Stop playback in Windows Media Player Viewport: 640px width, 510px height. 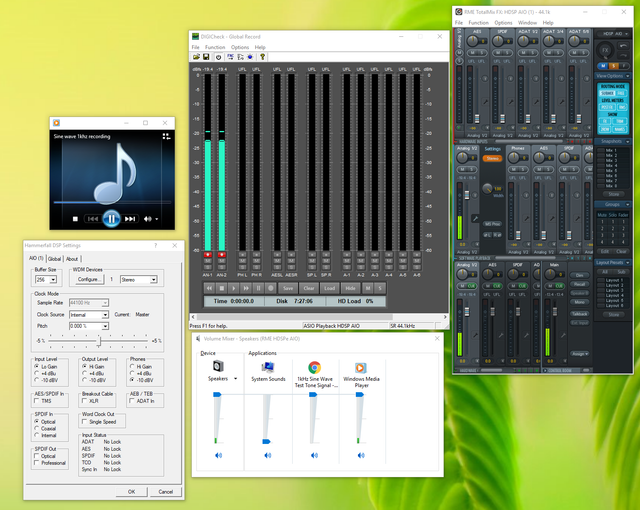[75, 219]
